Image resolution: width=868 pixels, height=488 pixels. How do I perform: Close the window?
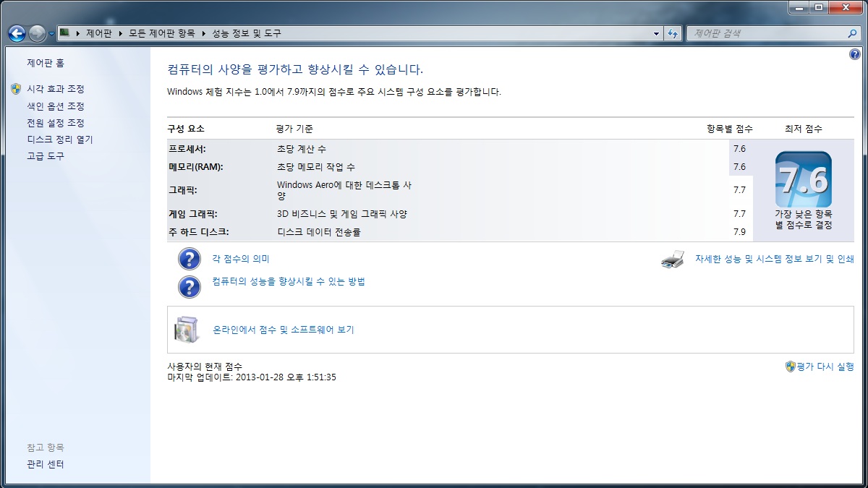[845, 7]
